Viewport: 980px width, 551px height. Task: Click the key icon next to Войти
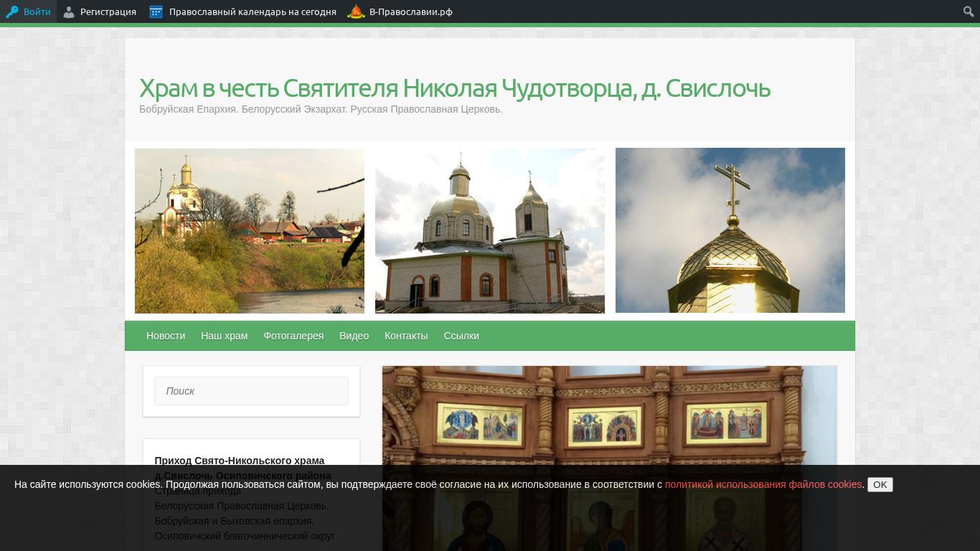(11, 11)
